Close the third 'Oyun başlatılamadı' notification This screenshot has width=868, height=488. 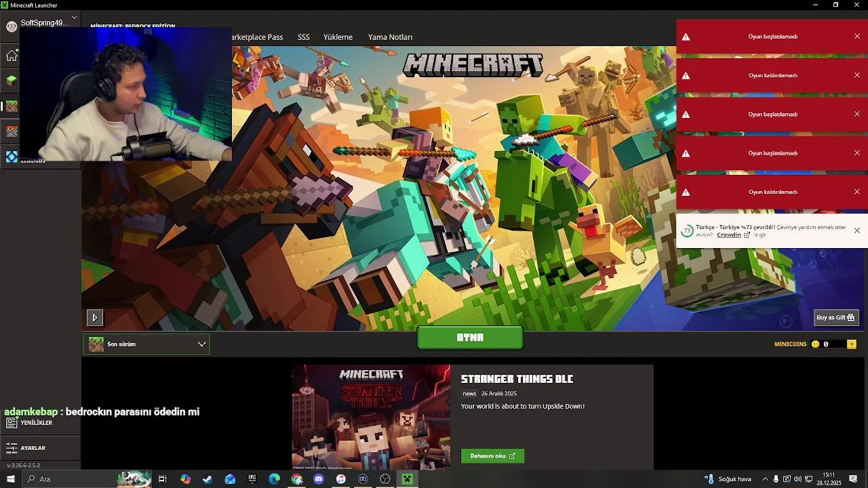click(x=857, y=152)
